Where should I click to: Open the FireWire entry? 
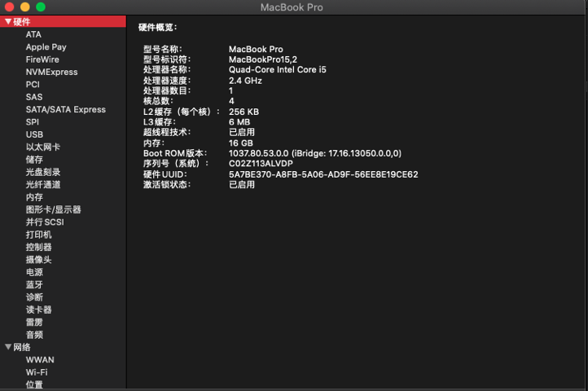pos(42,59)
